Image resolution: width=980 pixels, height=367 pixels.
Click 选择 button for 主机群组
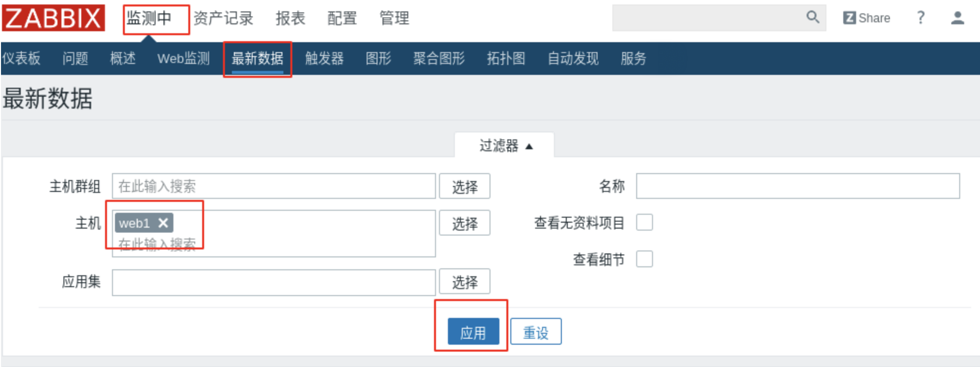coord(464,186)
